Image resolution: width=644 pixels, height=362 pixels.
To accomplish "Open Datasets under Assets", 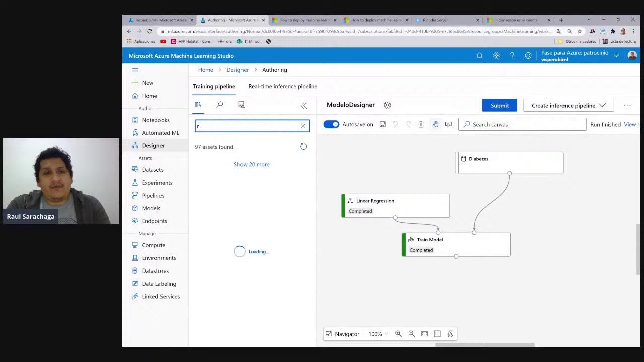I will (152, 170).
